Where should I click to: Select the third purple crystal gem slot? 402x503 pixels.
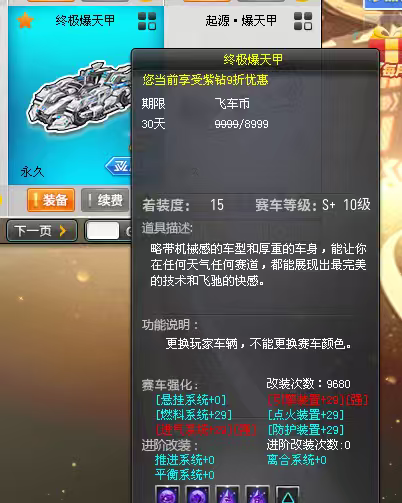tap(227, 494)
